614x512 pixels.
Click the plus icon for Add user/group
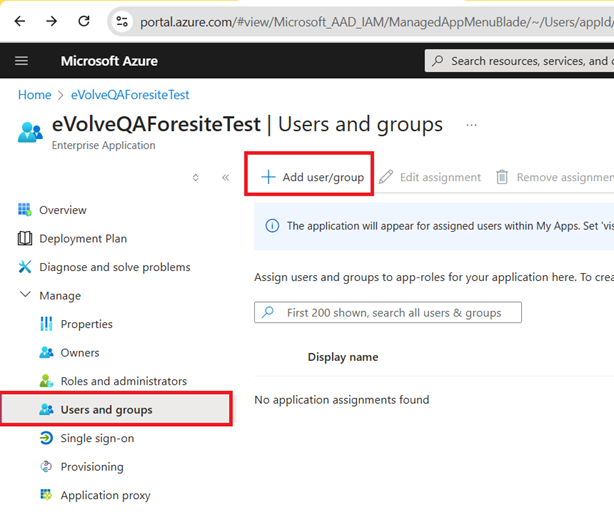coord(268,177)
